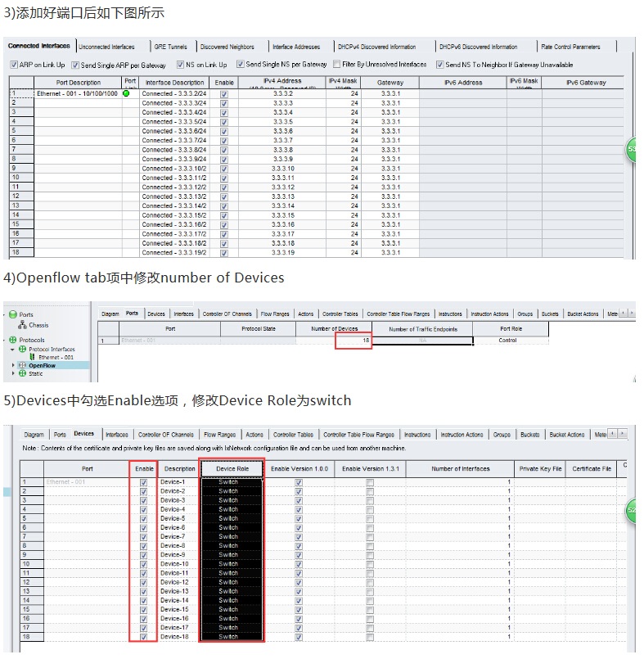The image size is (644, 659).
Task: Check Enable Version 1.3.1 for Device-1
Action: [x=370, y=482]
